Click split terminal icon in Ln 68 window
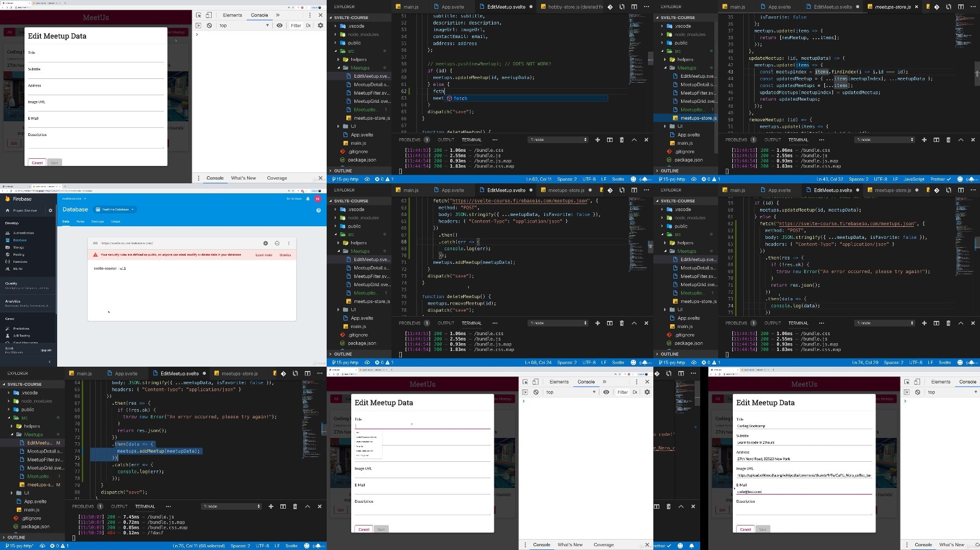 [609, 323]
